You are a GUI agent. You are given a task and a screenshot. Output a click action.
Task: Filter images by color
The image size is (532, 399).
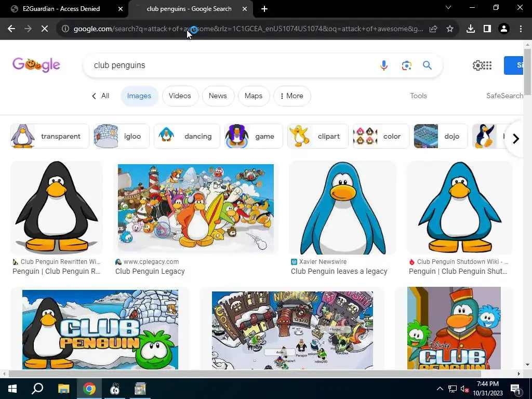tap(381, 136)
